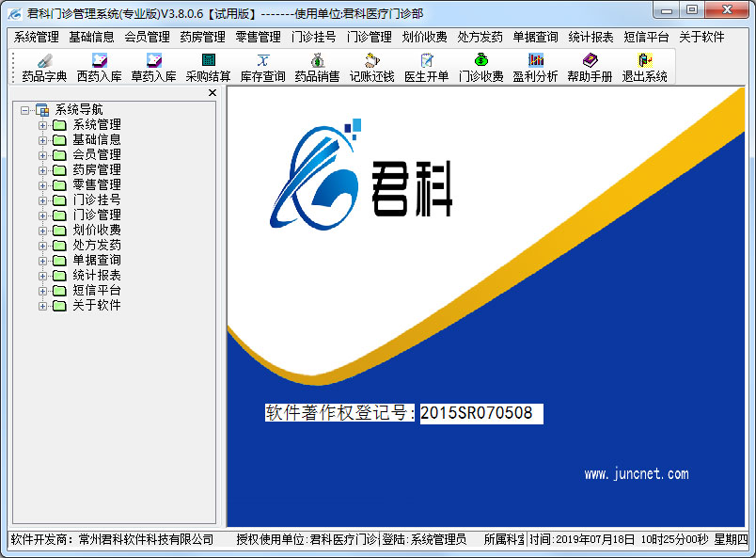Open the 药品字典 toolbar icon
The height and width of the screenshot is (558, 756).
[x=44, y=60]
